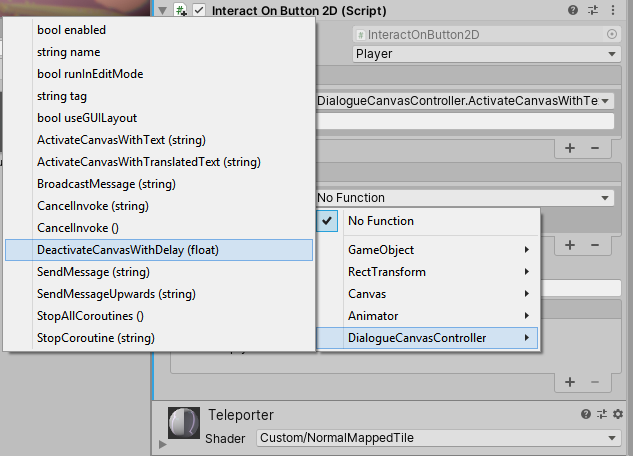Open the Player layer dropdown
The height and width of the screenshot is (456, 633).
click(x=486, y=53)
